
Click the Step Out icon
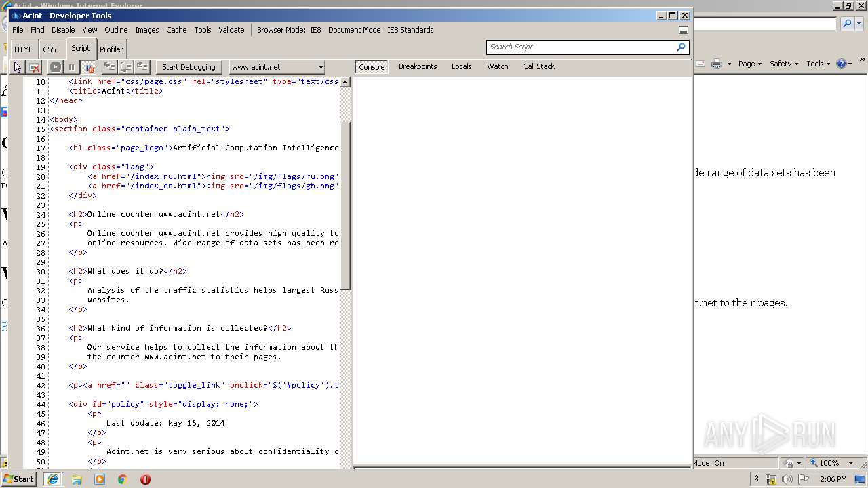142,66
